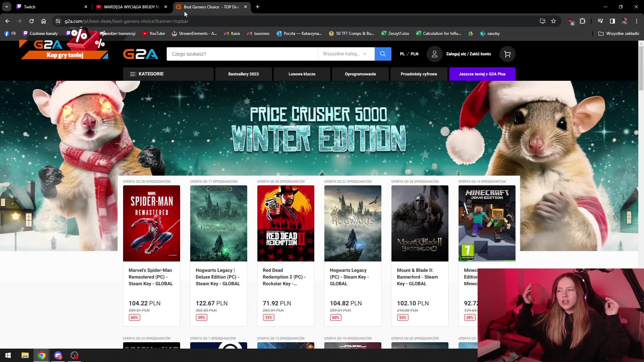Viewport: 644px width, 362px height.
Task: Click the browser home icon
Action: [x=44, y=21]
